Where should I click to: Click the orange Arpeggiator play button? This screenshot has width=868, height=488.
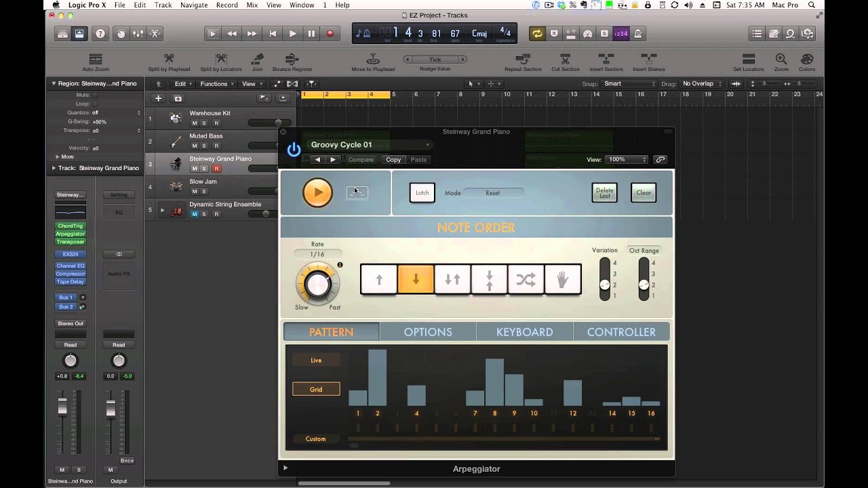pyautogui.click(x=317, y=192)
